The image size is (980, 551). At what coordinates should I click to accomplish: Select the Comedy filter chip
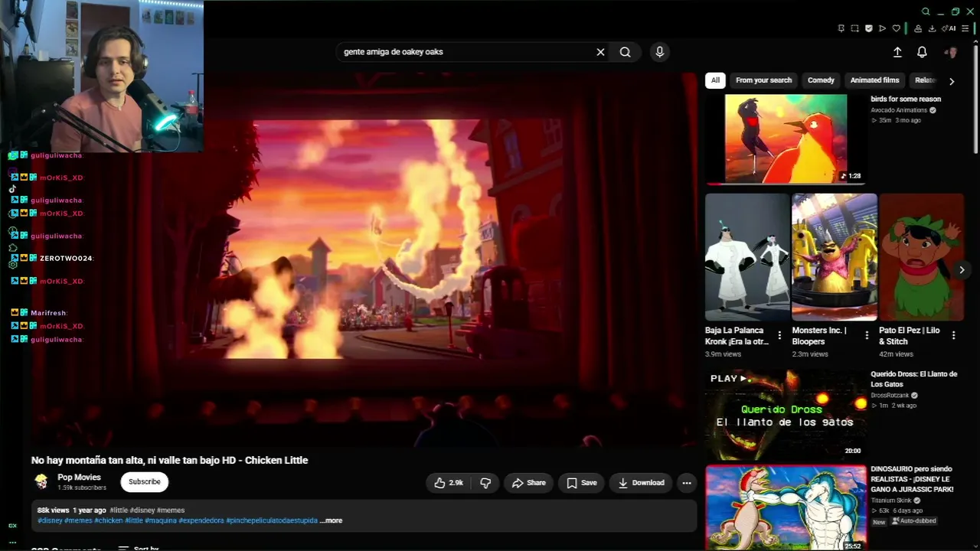(821, 80)
